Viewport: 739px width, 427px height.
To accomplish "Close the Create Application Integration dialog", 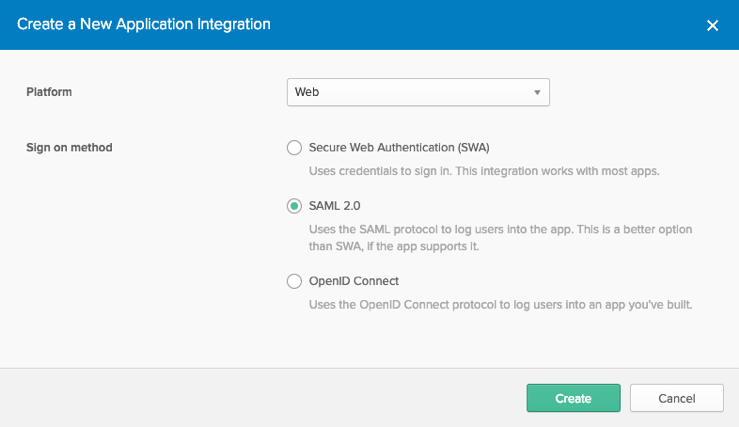I will tap(712, 25).
